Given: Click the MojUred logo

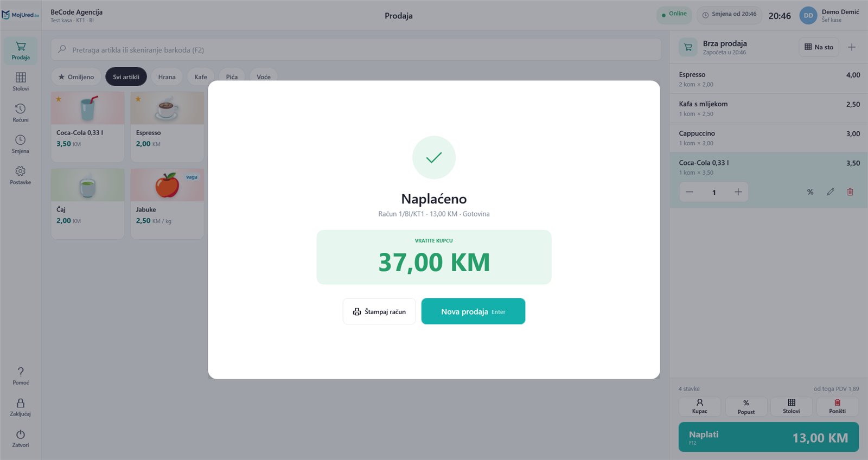Looking at the screenshot, I should [x=21, y=15].
